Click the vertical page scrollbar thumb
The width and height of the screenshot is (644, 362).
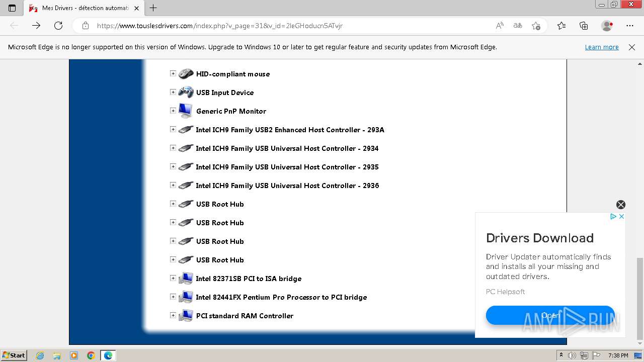(639, 299)
